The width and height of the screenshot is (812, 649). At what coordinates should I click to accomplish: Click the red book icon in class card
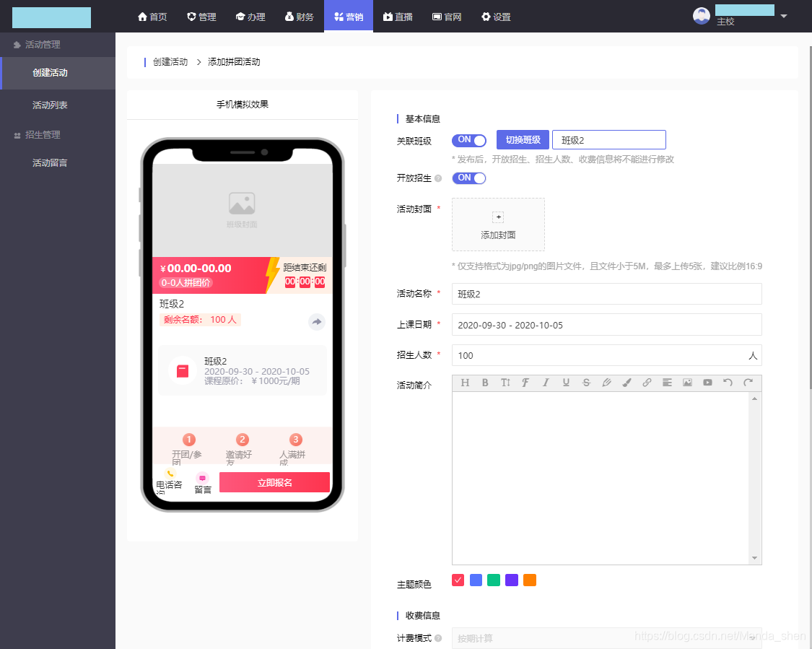click(x=183, y=371)
